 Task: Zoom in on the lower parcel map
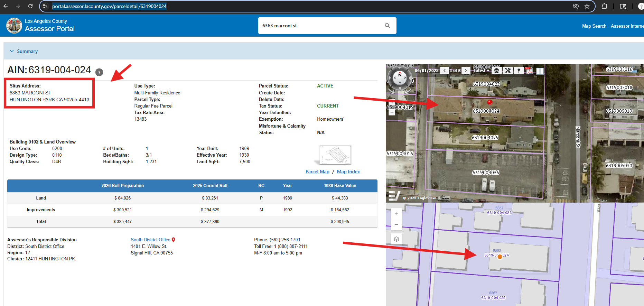[x=396, y=213]
